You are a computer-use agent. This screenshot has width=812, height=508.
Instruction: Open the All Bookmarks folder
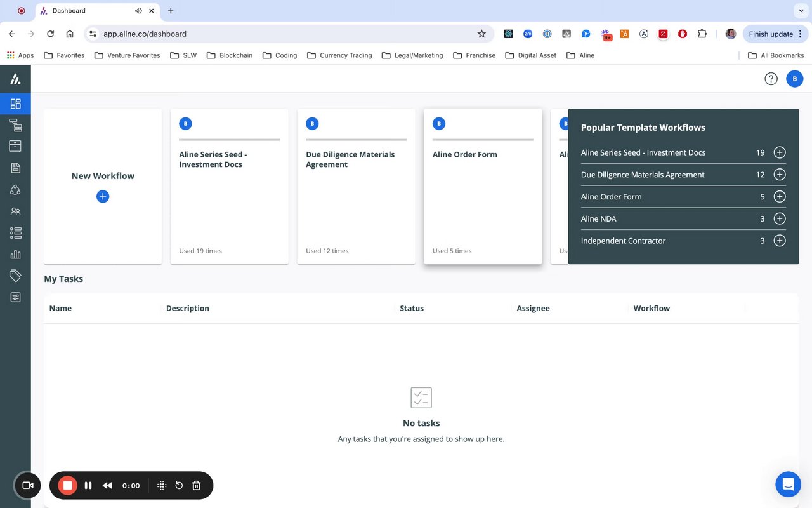pyautogui.click(x=776, y=55)
